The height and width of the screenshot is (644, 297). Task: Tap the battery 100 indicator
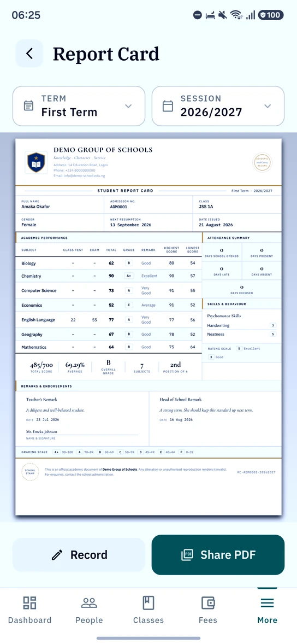tap(271, 15)
